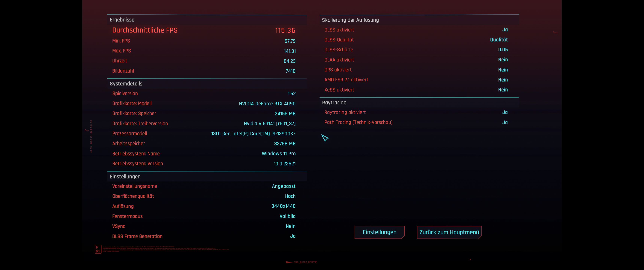
Task: Click Fenstermodus value Vollbild
Action: tap(287, 216)
